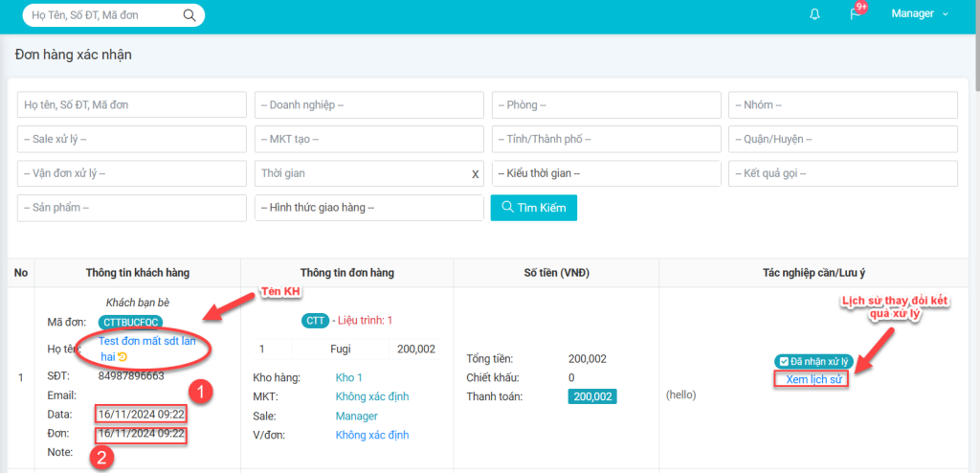Click the Kho 1 warehouse link

click(x=351, y=378)
